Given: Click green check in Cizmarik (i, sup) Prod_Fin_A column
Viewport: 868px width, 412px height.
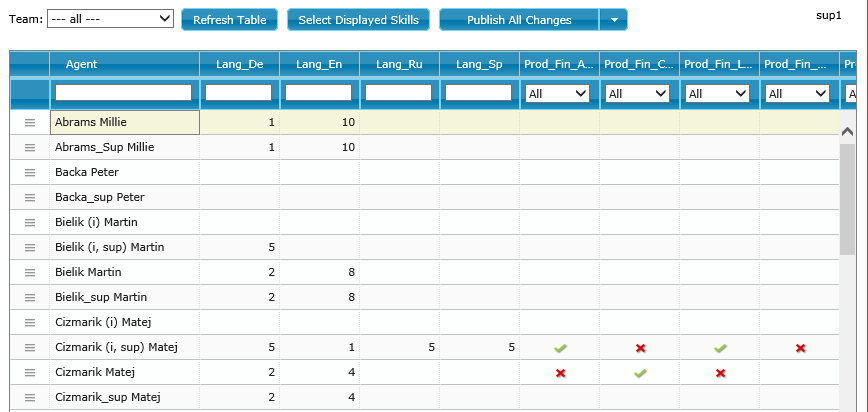Looking at the screenshot, I should click(560, 348).
